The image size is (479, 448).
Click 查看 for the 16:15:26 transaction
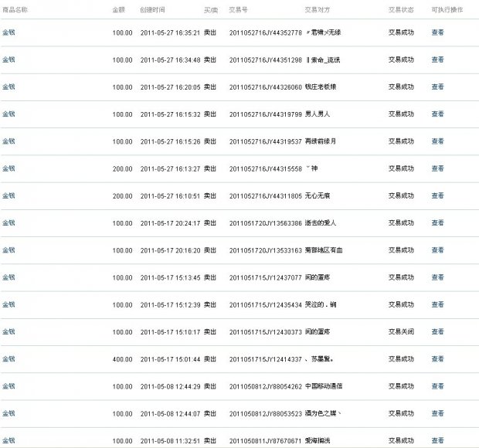point(437,141)
